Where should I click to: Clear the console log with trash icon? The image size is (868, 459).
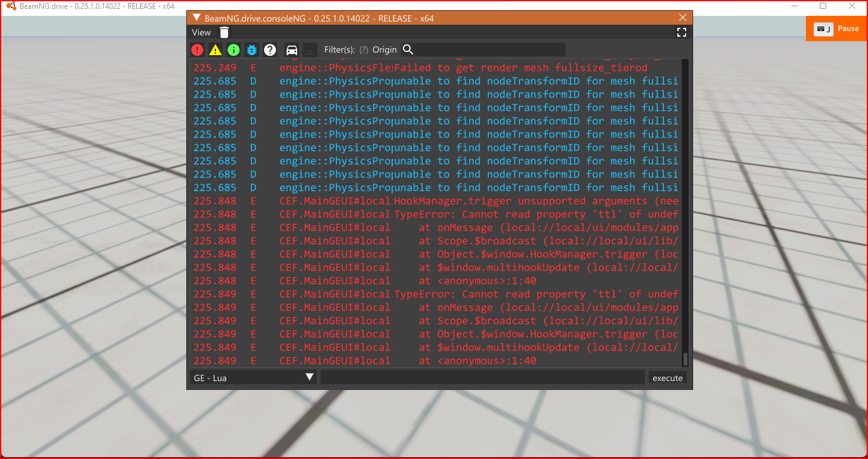tap(224, 32)
